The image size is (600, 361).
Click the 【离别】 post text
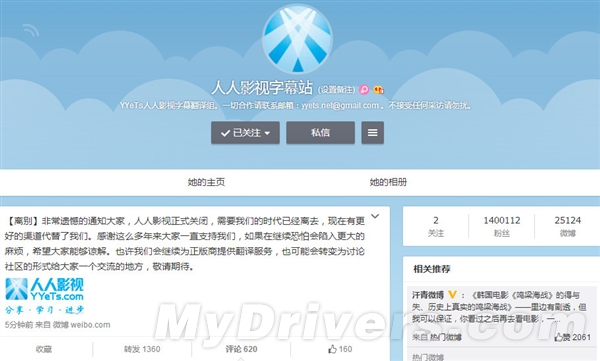point(185,243)
